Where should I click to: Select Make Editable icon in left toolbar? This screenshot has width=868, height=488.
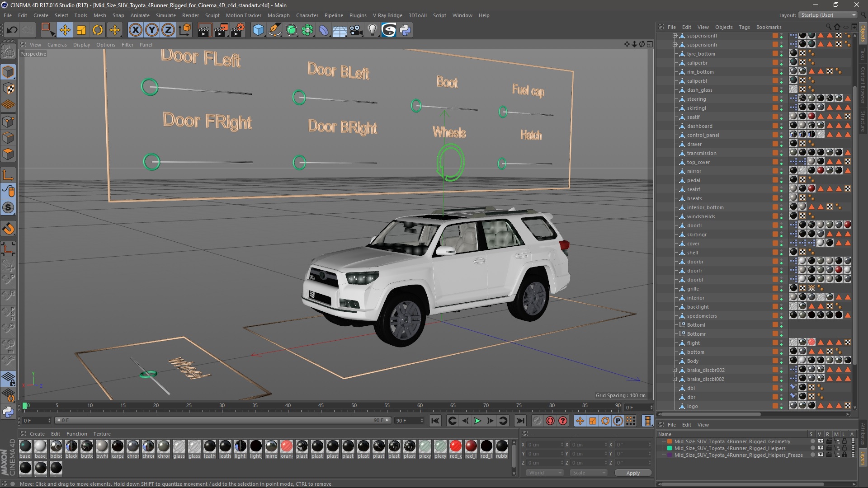[x=8, y=52]
